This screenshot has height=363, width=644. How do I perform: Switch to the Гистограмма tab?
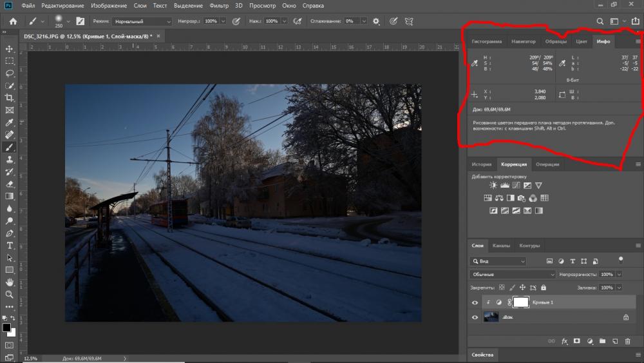click(x=487, y=41)
